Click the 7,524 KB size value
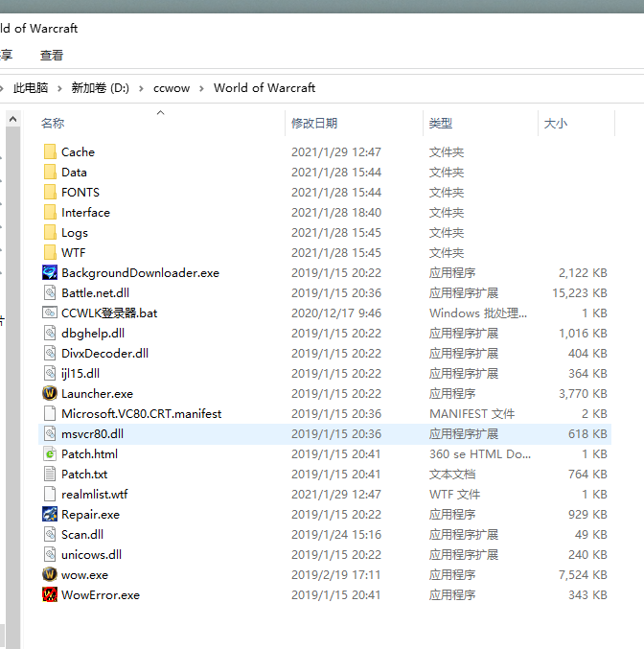The image size is (644, 649). click(x=583, y=575)
